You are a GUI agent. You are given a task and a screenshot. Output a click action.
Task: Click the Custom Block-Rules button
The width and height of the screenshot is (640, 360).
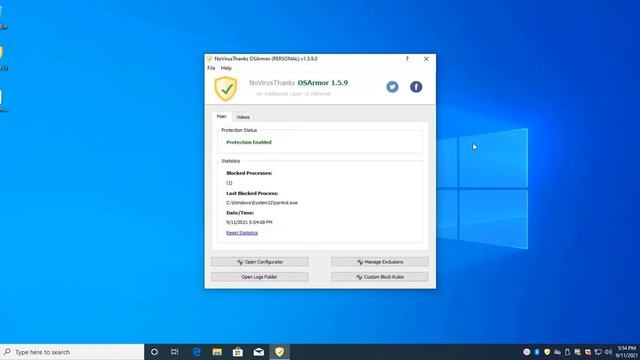coord(380,277)
